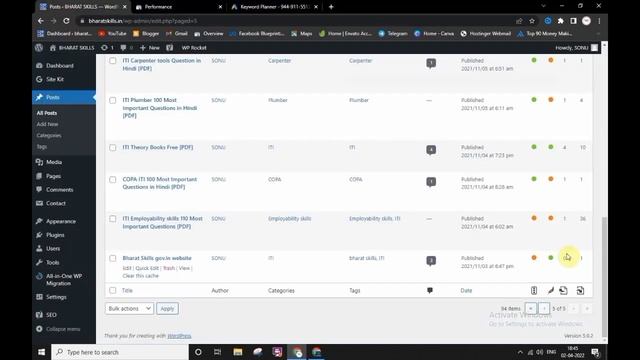
Task: Open the SEO menu in sidebar
Action: (x=51, y=315)
